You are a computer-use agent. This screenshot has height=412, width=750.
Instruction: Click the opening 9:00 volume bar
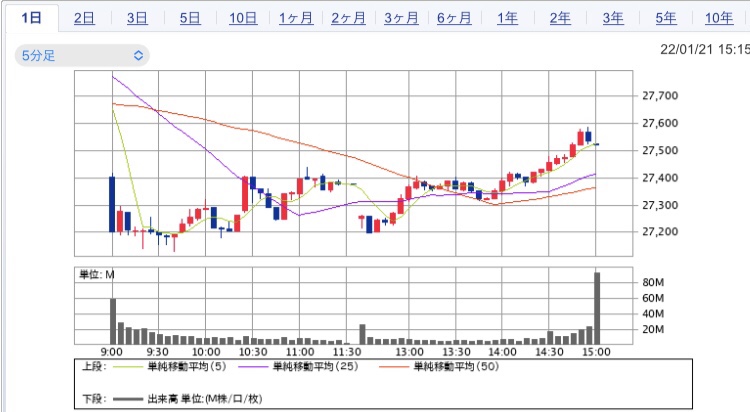pyautogui.click(x=113, y=321)
